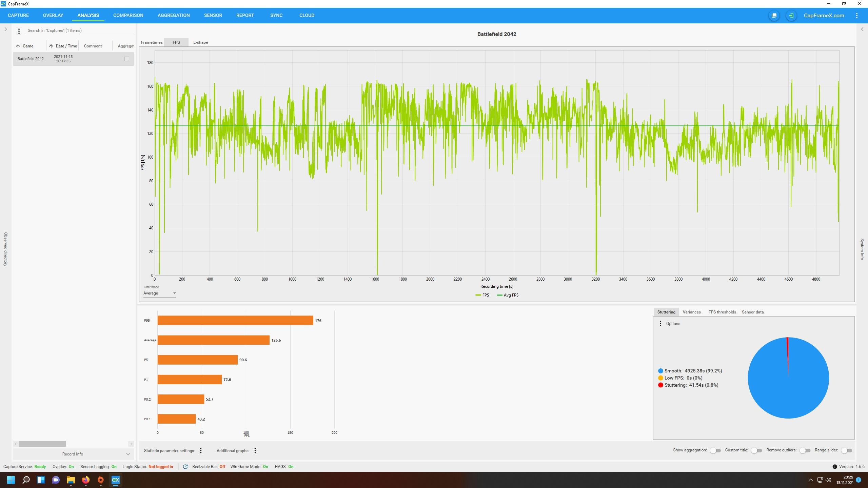Viewport: 868px width, 488px height.
Task: Open taskbar search
Action: [x=26, y=480]
